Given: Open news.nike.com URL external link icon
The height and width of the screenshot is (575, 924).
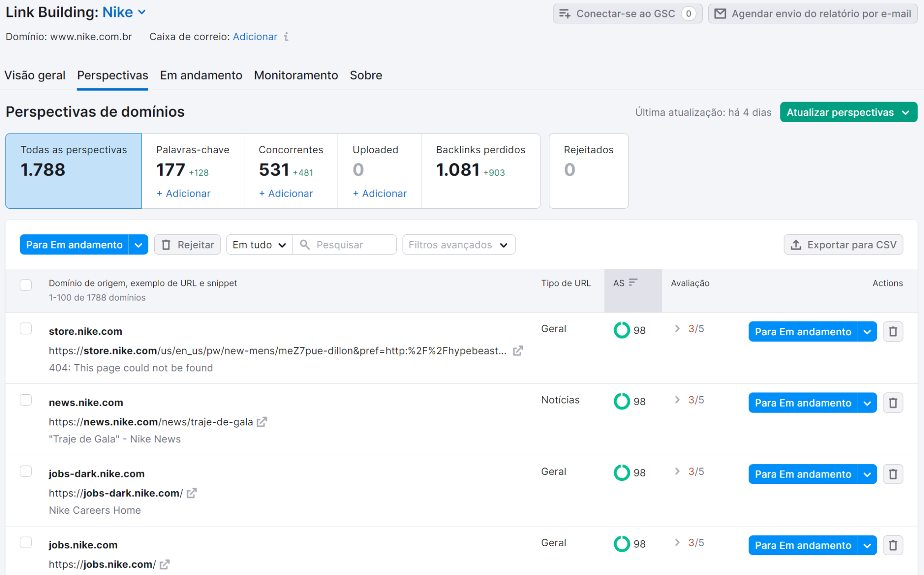Looking at the screenshot, I should pyautogui.click(x=262, y=422).
